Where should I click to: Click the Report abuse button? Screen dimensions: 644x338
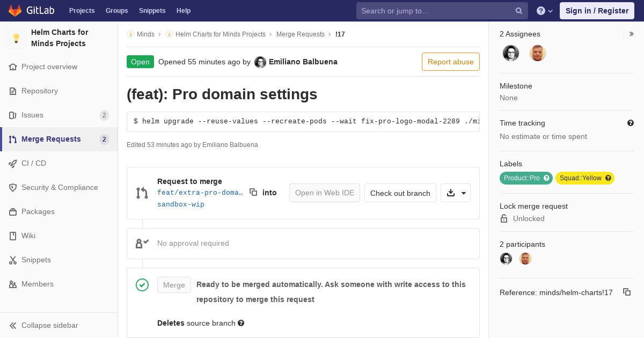pos(451,62)
